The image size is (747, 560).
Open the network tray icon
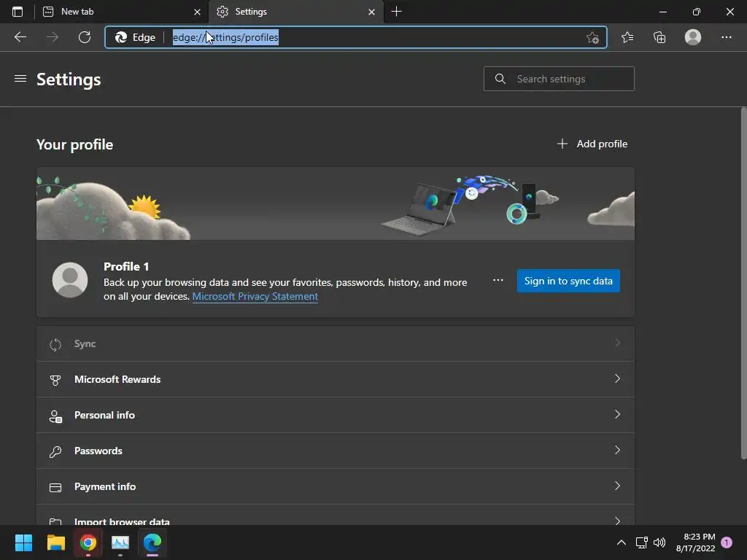click(x=641, y=542)
